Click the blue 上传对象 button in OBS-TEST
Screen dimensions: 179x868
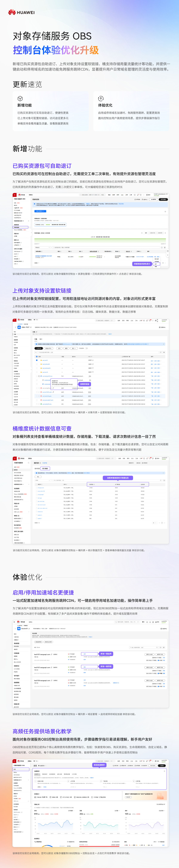(39, 348)
